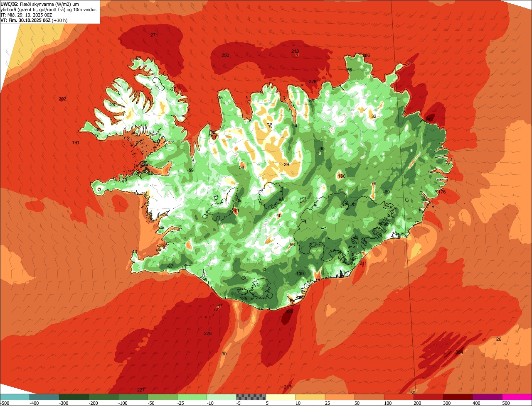Select the legend swatch between -400 and -300
This screenshot has height=406, width=532.
coord(44,397)
